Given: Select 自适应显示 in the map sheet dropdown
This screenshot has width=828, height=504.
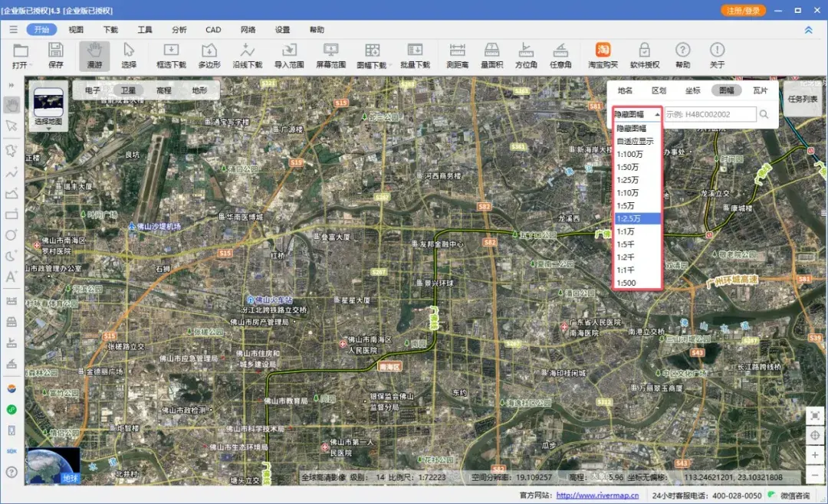Looking at the screenshot, I should point(635,142).
